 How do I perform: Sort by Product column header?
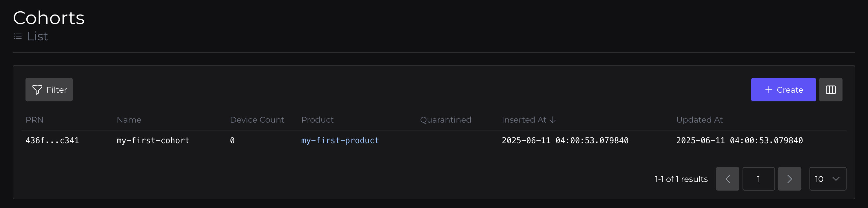point(317,120)
